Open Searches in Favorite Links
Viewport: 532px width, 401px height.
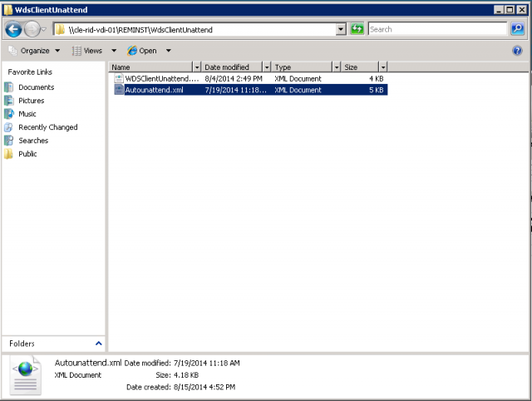[x=33, y=141]
